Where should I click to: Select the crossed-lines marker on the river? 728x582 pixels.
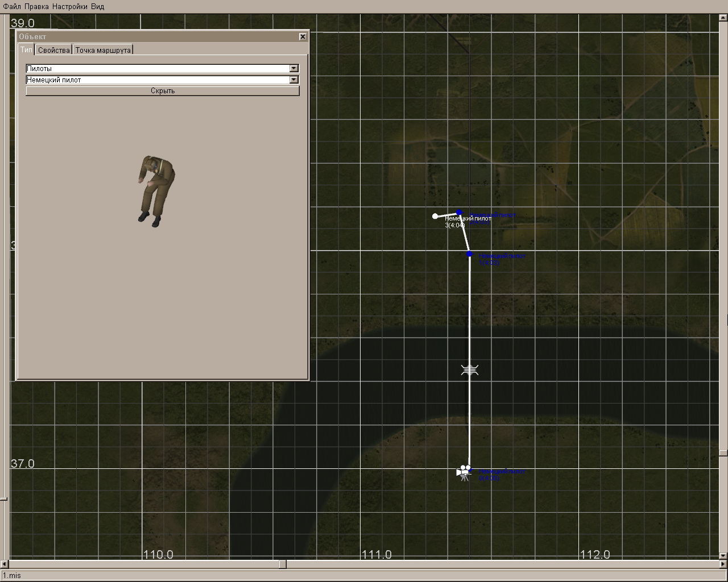point(470,370)
